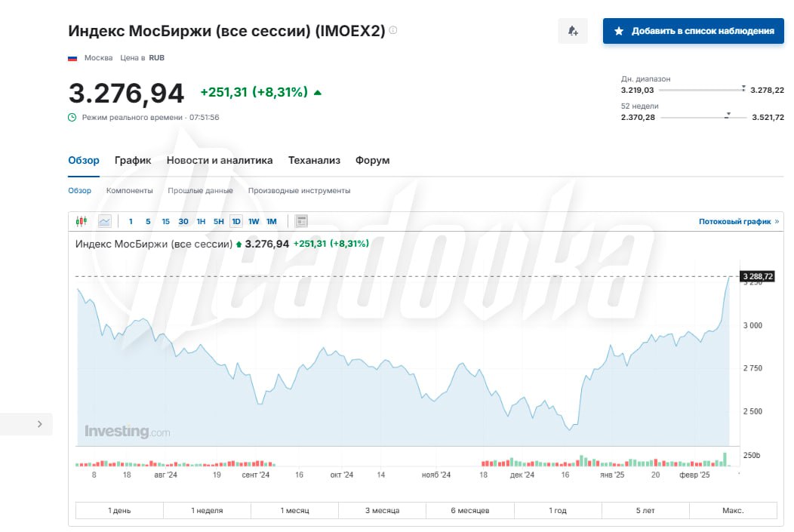Choose the 1 год time range

click(557, 511)
